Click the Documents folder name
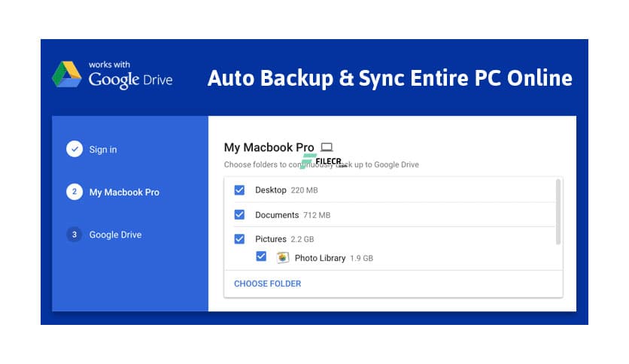 277,215
